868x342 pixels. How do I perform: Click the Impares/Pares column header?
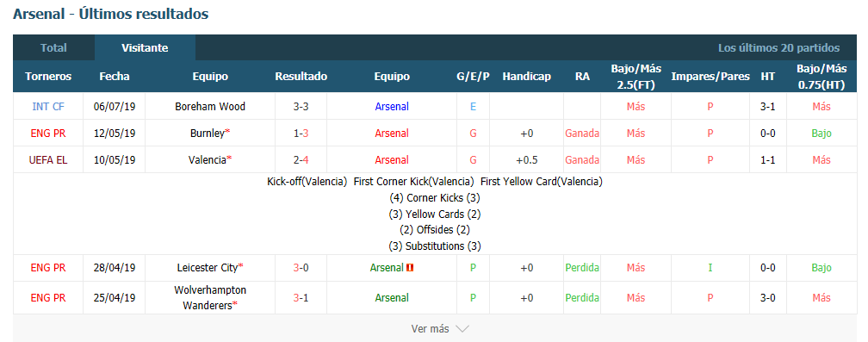tap(710, 77)
